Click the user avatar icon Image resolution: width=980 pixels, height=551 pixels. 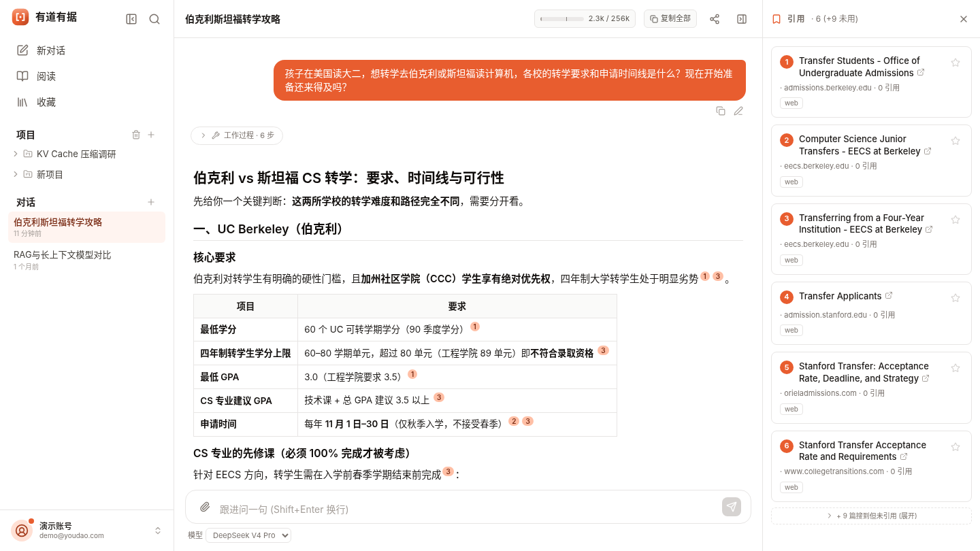point(22,531)
